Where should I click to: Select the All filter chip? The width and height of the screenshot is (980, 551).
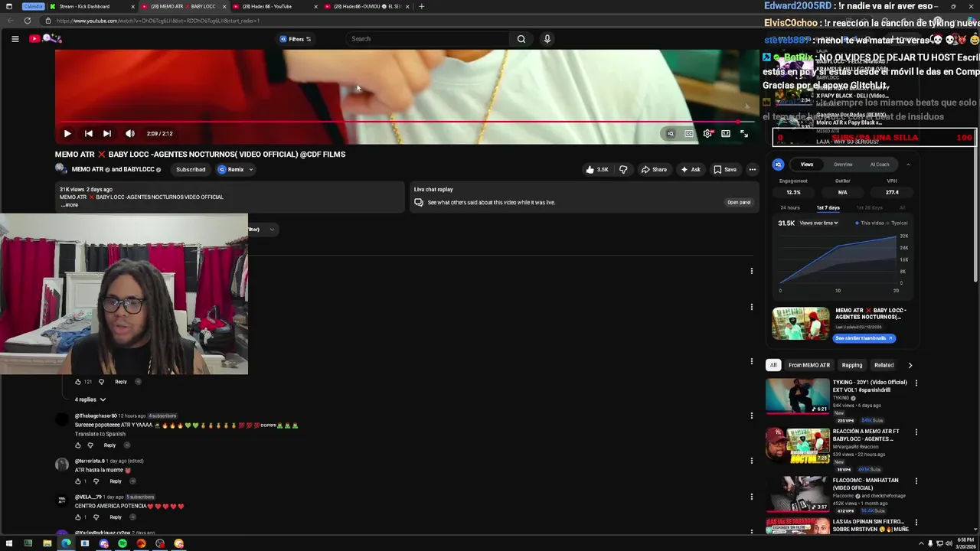(x=773, y=365)
